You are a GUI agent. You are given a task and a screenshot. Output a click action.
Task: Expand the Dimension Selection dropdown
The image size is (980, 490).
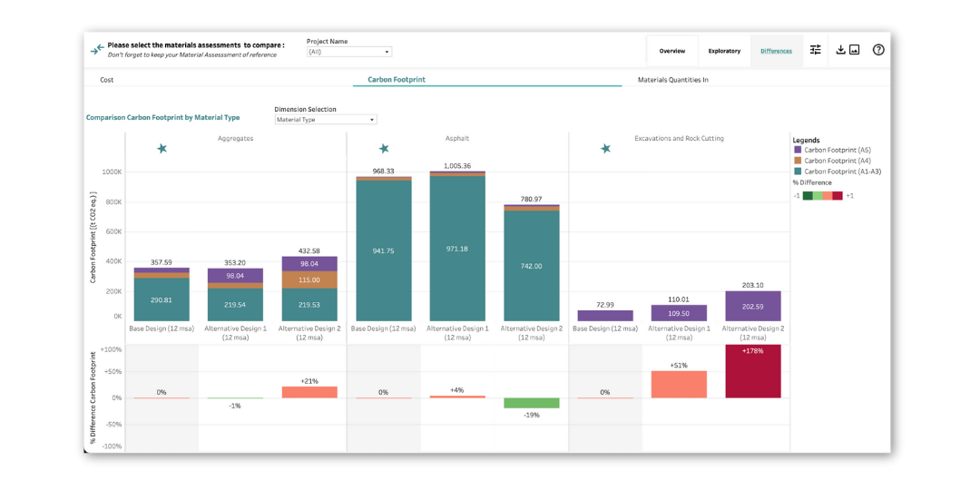pyautogui.click(x=326, y=120)
